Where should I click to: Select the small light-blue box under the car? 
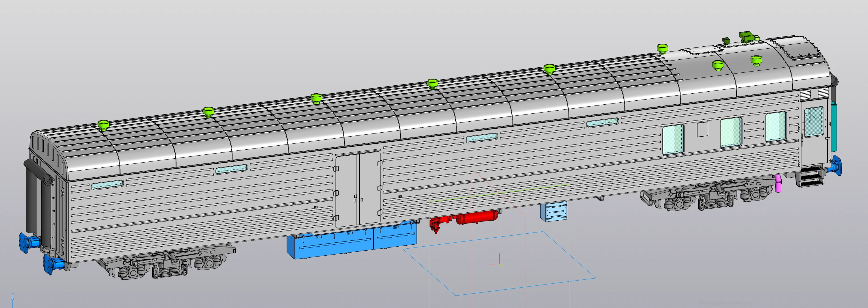point(554,212)
